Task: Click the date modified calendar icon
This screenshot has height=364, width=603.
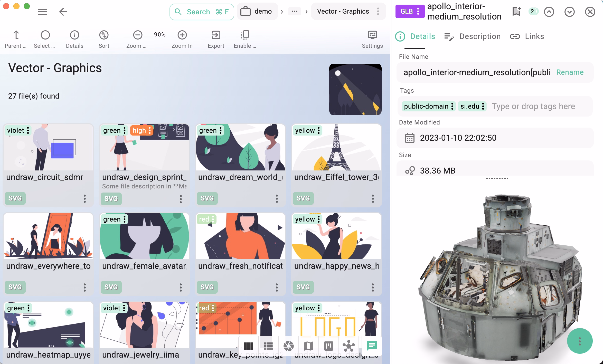Action: (x=410, y=138)
